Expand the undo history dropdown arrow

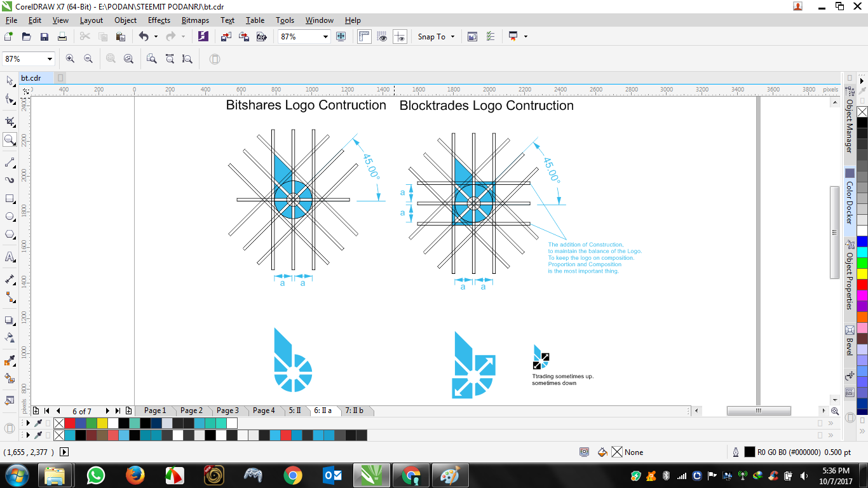pyautogui.click(x=156, y=37)
